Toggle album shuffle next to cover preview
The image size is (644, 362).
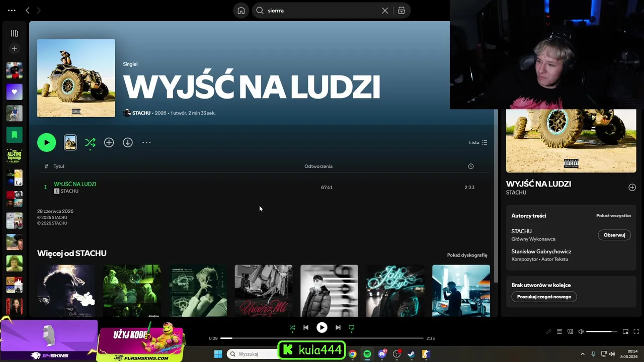pyautogui.click(x=90, y=143)
